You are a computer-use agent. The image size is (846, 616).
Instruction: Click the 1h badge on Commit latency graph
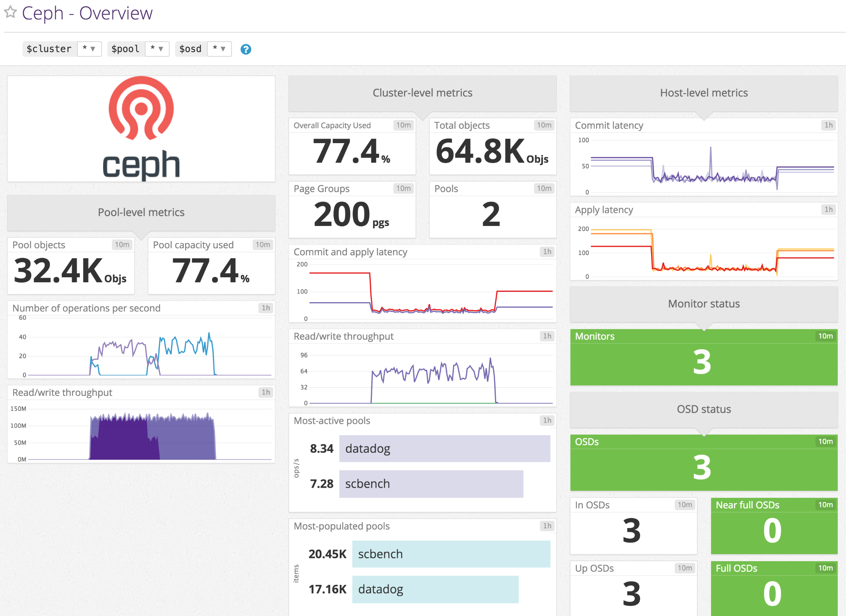(x=828, y=125)
